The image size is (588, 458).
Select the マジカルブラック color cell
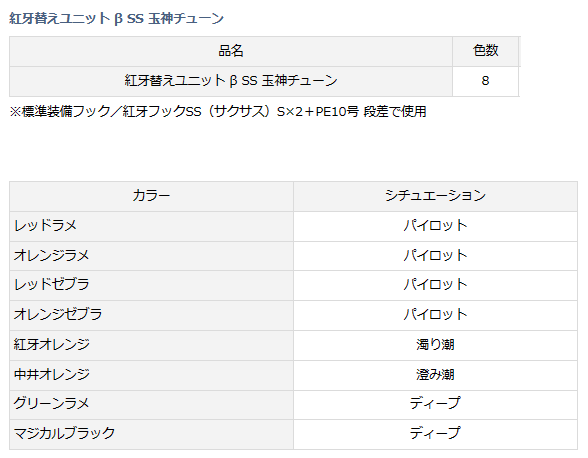pyautogui.click(x=152, y=434)
